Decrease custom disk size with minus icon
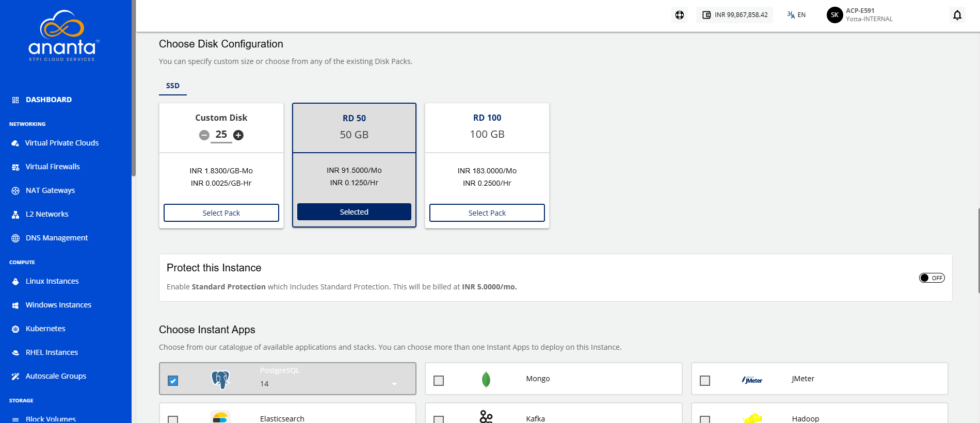 204,135
